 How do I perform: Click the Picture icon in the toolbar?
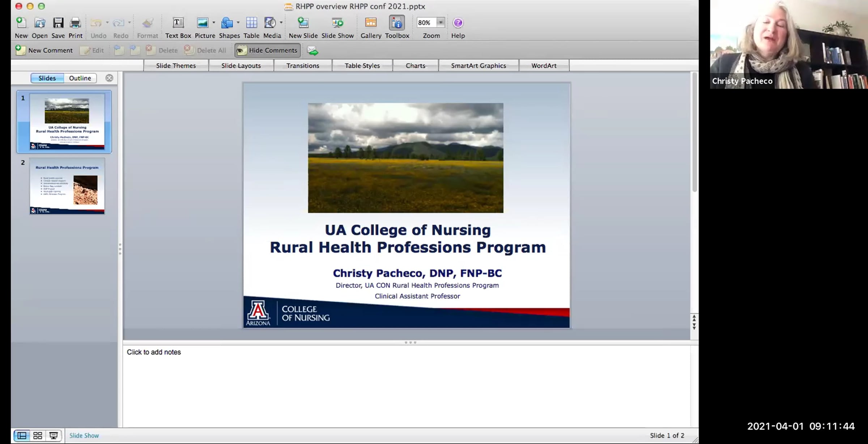(x=202, y=23)
